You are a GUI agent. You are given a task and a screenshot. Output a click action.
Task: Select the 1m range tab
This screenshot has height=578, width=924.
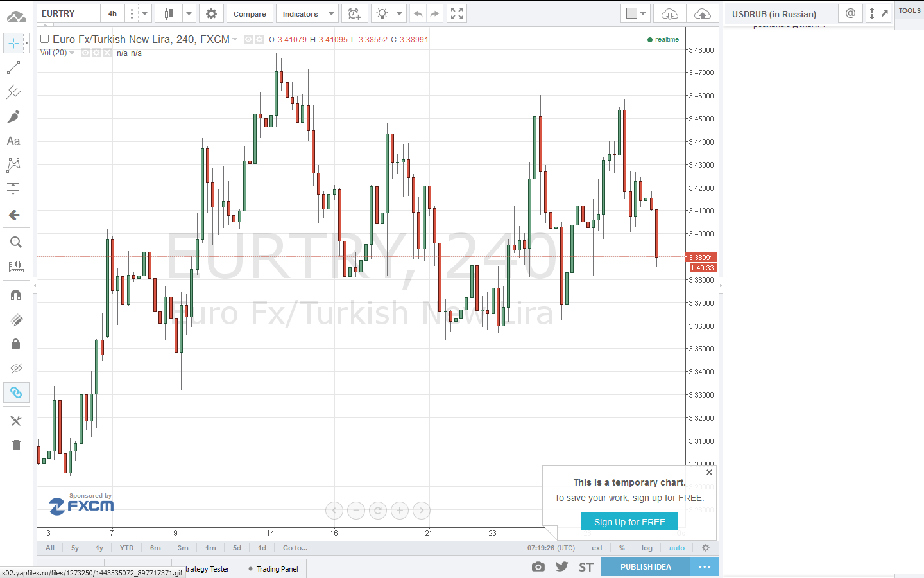click(x=210, y=548)
